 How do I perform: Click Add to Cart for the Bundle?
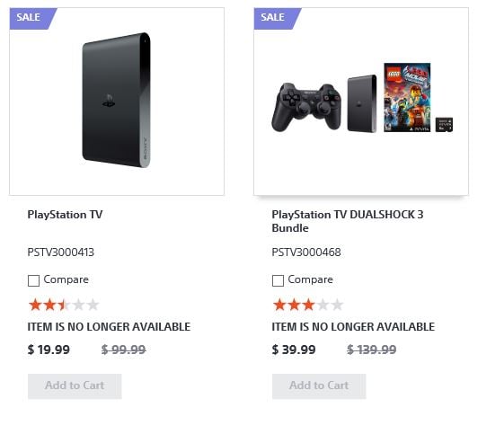tap(319, 385)
